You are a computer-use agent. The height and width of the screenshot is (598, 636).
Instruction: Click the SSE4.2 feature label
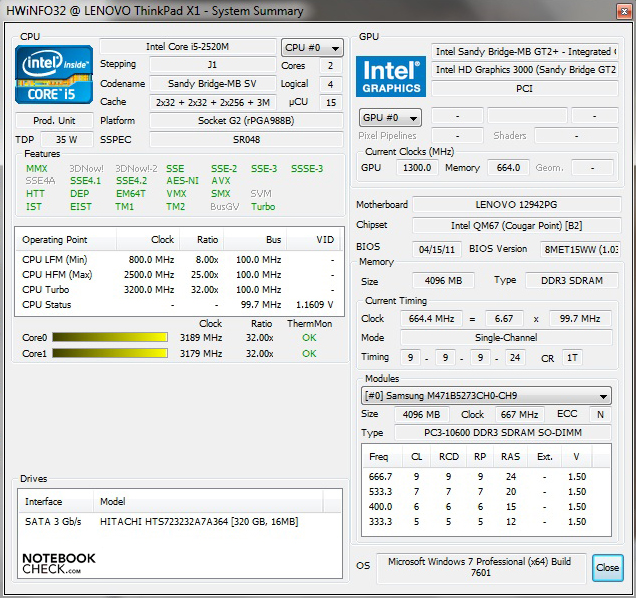click(131, 181)
